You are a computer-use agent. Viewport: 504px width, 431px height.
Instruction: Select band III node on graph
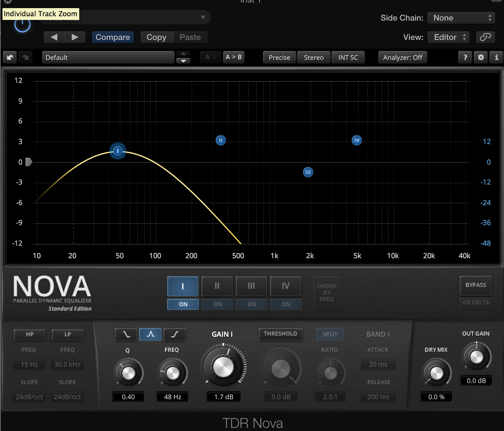click(x=308, y=172)
